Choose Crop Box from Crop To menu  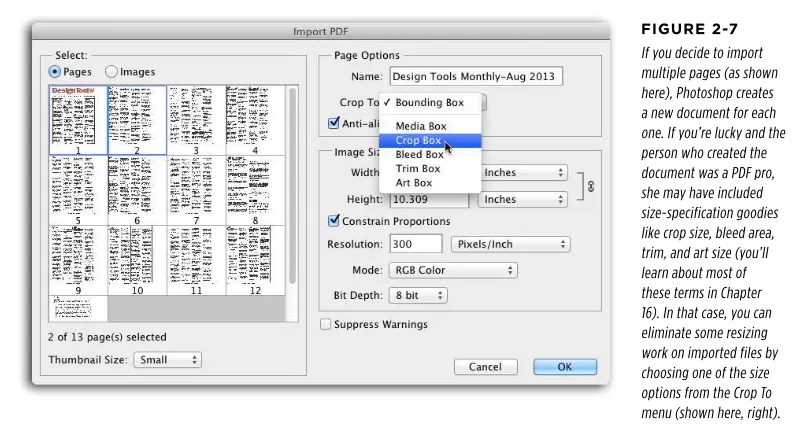pos(430,140)
